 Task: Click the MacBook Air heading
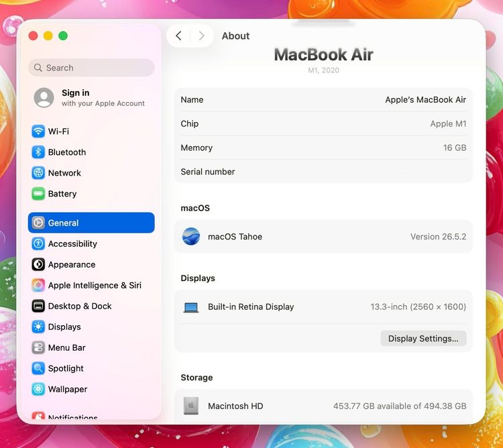pyautogui.click(x=323, y=54)
